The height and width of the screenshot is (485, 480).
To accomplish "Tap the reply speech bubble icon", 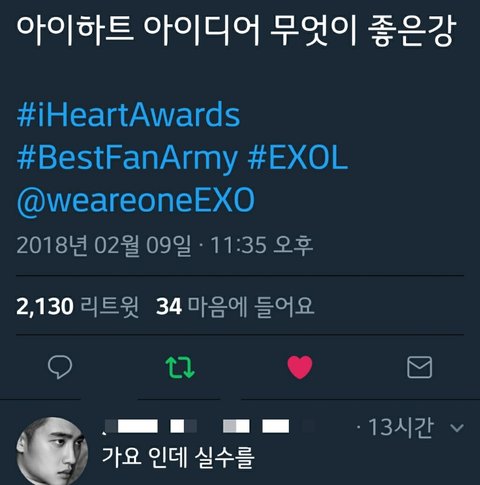I will point(60,367).
